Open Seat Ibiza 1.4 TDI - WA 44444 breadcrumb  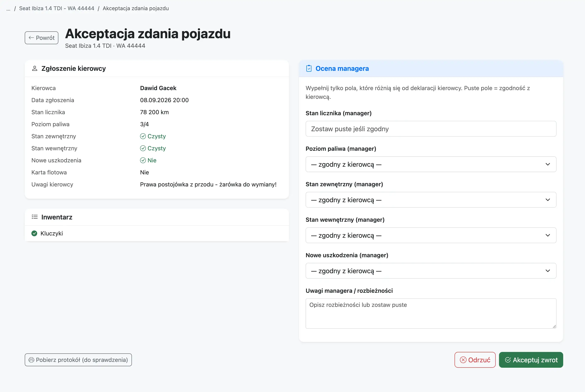coord(57,9)
